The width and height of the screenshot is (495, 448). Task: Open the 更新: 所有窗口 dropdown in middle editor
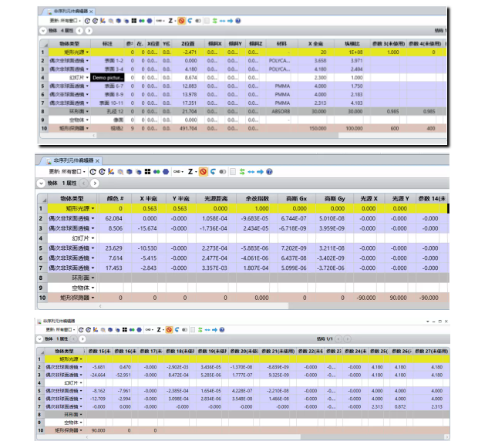pos(68,172)
